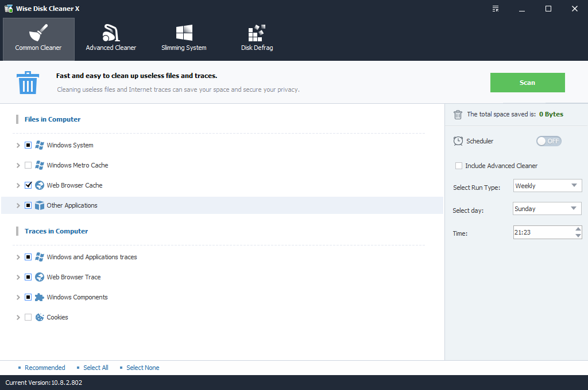Click the Web Browser Trace globe icon
The width and height of the screenshot is (588, 390).
pos(40,277)
